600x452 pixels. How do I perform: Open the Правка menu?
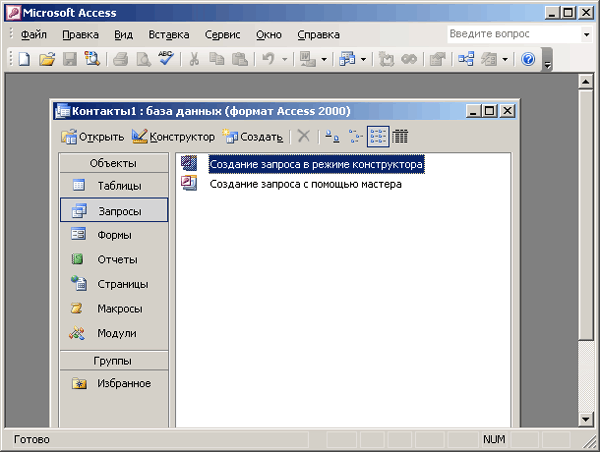(x=80, y=35)
